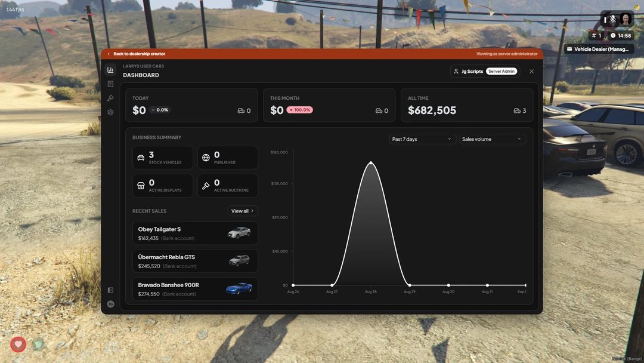Go back to dealership creator
644x363 pixels.
[x=137, y=54]
